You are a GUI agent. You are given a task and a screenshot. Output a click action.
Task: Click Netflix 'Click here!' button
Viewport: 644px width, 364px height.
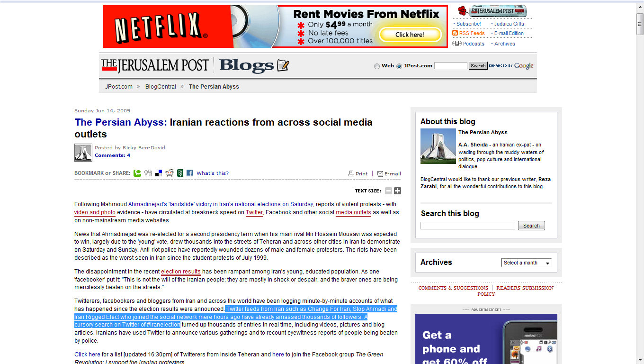pyautogui.click(x=410, y=35)
